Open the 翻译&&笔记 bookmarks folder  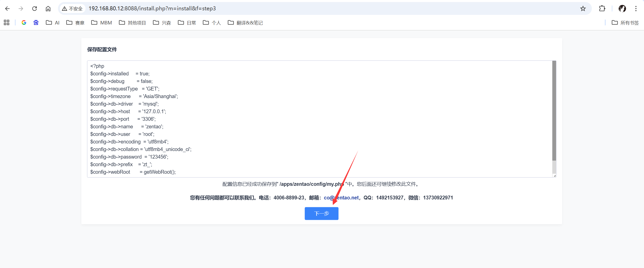coord(245,23)
